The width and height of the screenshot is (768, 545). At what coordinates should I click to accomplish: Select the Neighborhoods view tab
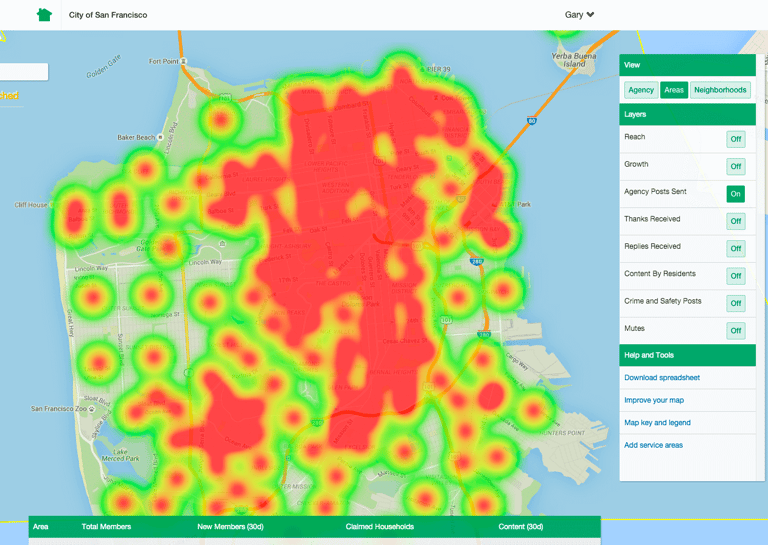click(720, 90)
